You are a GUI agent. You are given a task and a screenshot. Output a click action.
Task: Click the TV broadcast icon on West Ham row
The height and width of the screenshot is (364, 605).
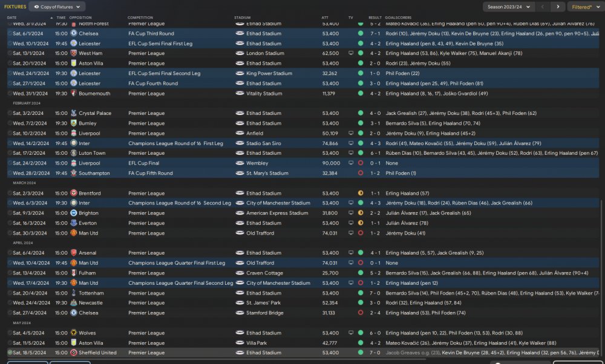351,53
